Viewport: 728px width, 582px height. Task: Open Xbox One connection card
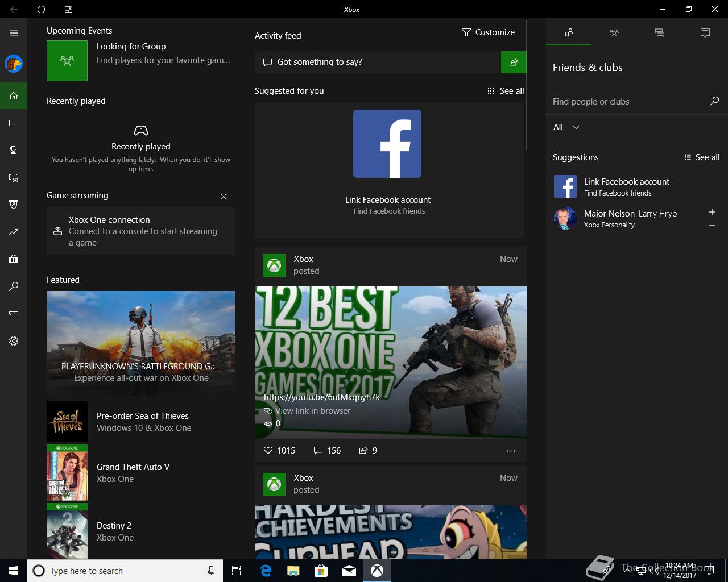point(141,231)
